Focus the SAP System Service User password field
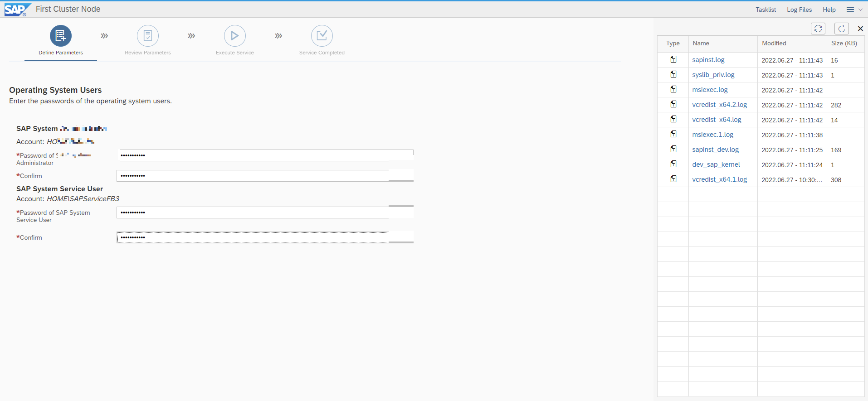Image resolution: width=868 pixels, height=401 pixels. point(265,213)
